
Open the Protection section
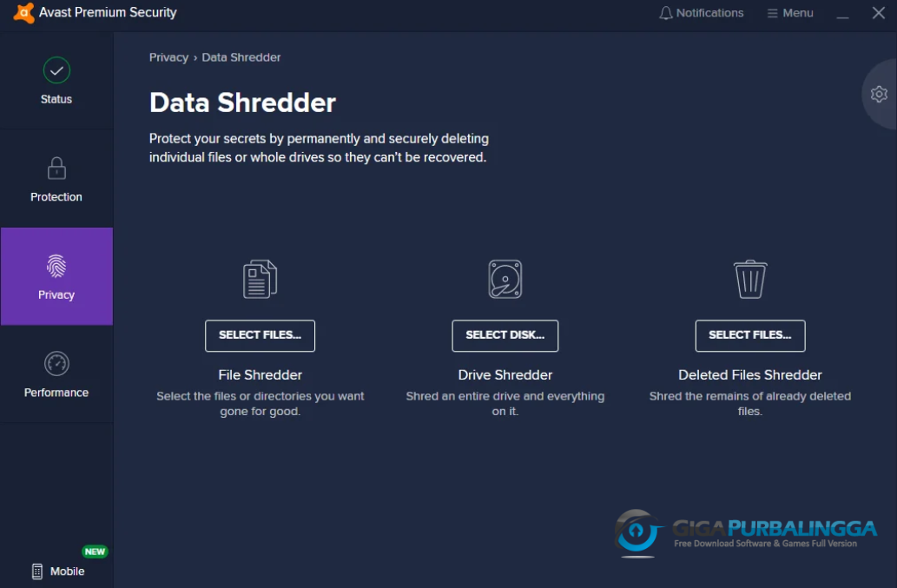point(56,179)
